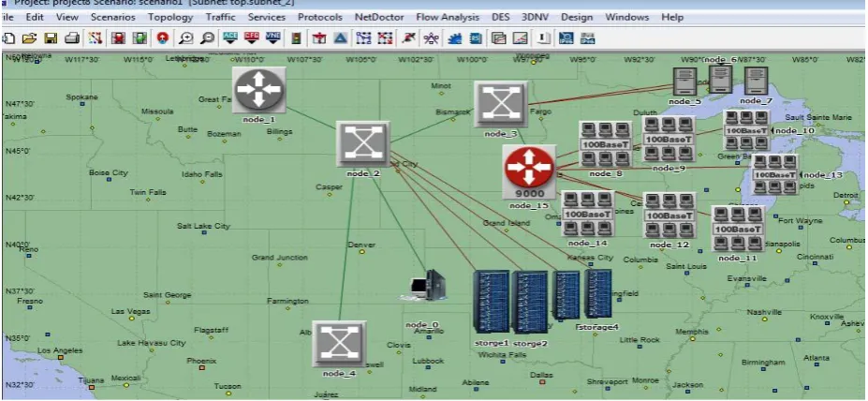Open the Traffic menu
Image resolution: width=868 pixels, height=401 pixels.
click(220, 17)
